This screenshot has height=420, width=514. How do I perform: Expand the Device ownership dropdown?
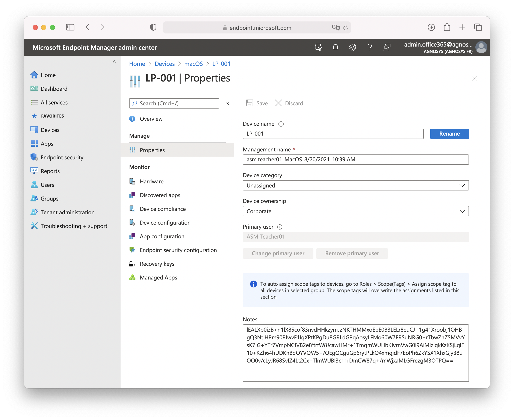(355, 211)
